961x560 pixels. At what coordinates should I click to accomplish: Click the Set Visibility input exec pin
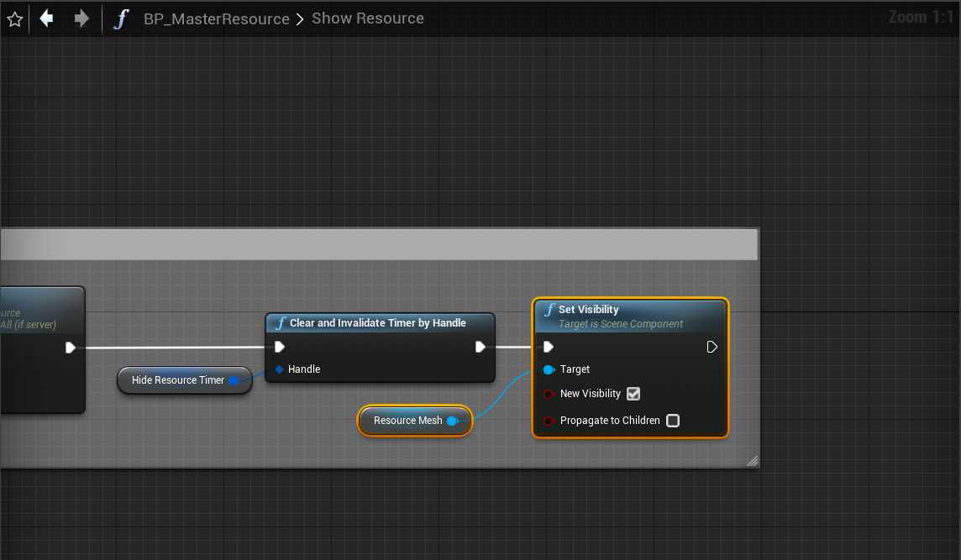click(549, 347)
